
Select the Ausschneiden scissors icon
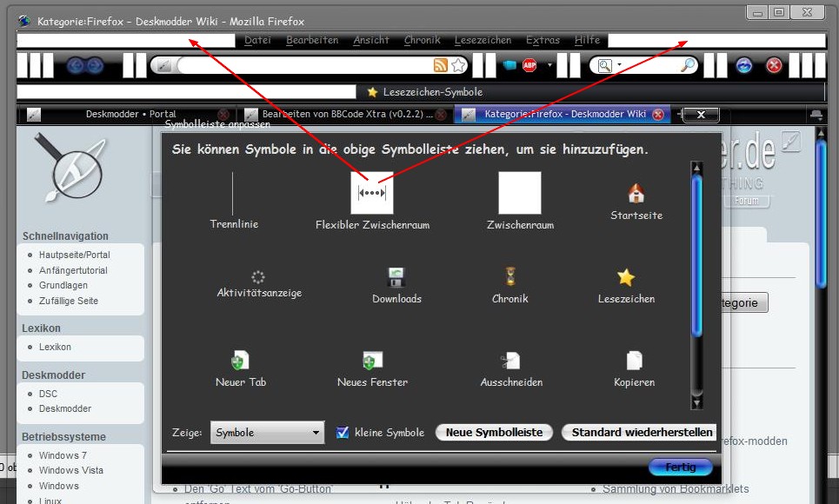tap(510, 361)
